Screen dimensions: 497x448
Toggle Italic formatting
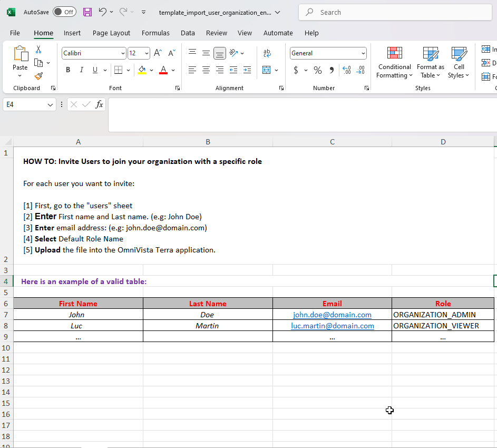click(x=82, y=70)
